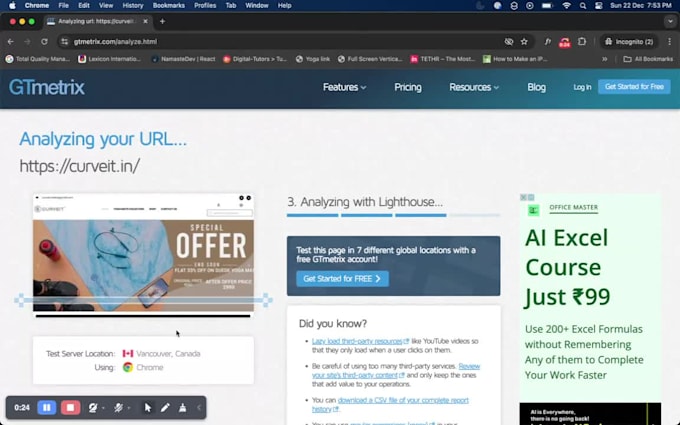Click the battery icon in menu bar
This screenshot has width=680, height=425.
547,6
